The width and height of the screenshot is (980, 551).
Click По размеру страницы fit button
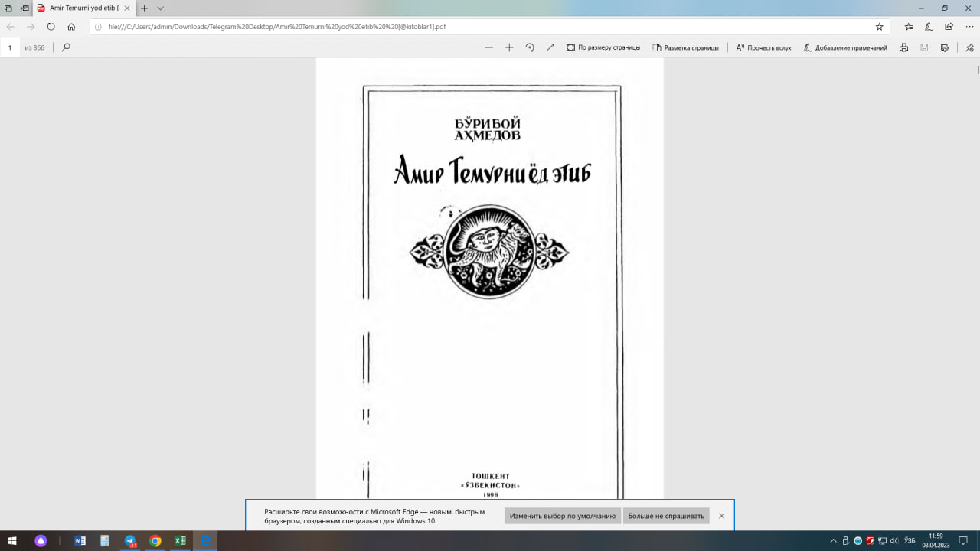(603, 47)
